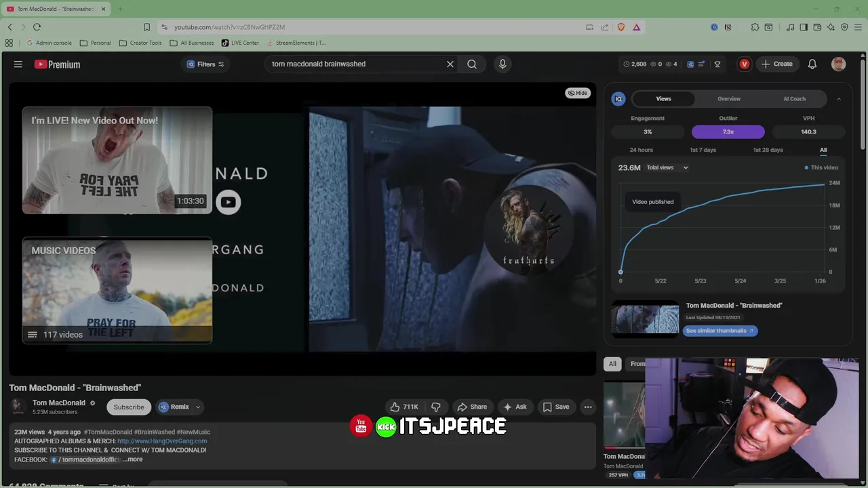Click the 7.3x Outlier value pill
The height and width of the screenshot is (488, 868).
click(x=728, y=131)
